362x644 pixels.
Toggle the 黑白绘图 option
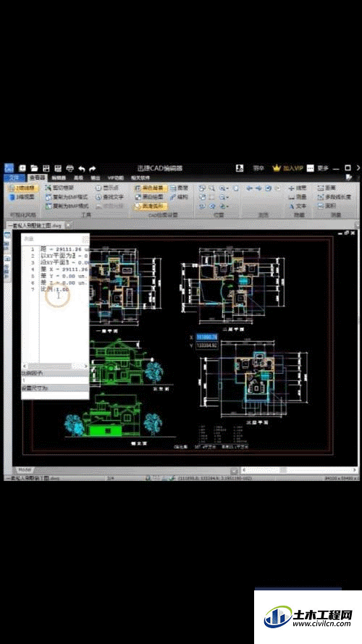pos(150,197)
